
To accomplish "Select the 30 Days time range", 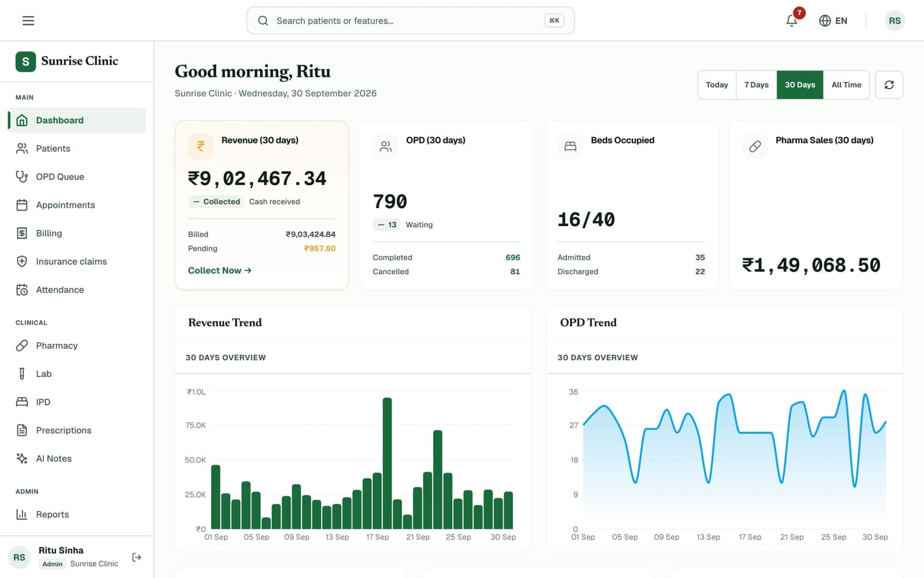I will tap(800, 85).
